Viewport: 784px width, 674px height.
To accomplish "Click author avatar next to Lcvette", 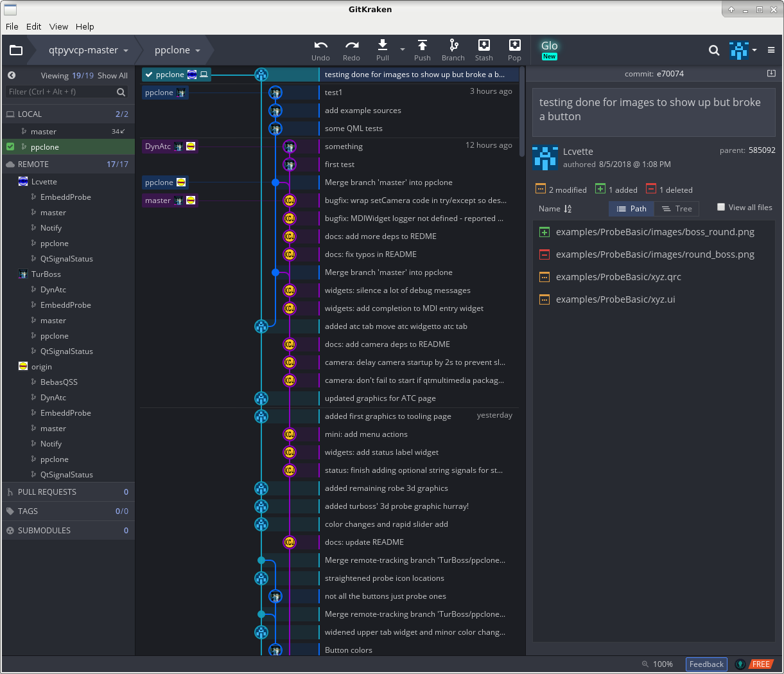I will click(545, 157).
